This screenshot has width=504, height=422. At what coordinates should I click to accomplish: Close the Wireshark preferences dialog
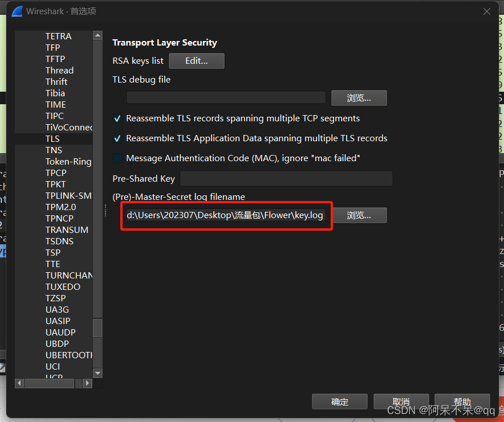click(487, 11)
